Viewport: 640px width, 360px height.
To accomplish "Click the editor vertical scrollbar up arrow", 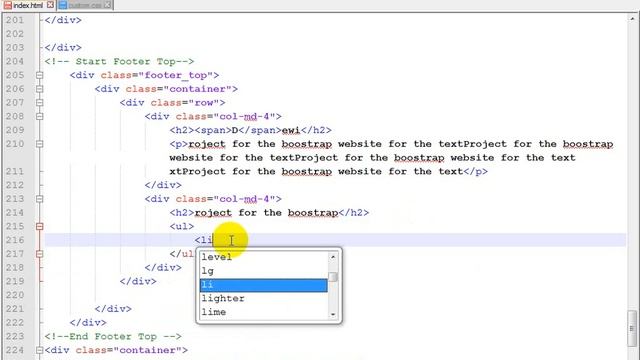I will [632, 19].
